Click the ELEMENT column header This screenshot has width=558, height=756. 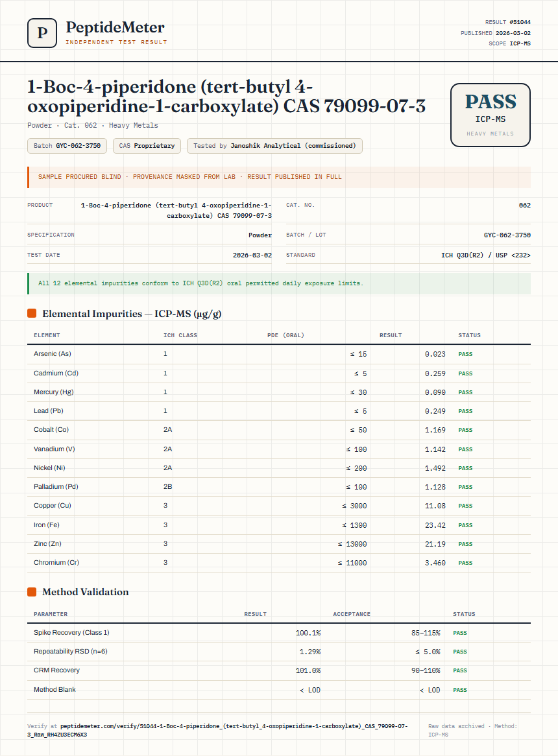pyautogui.click(x=47, y=335)
